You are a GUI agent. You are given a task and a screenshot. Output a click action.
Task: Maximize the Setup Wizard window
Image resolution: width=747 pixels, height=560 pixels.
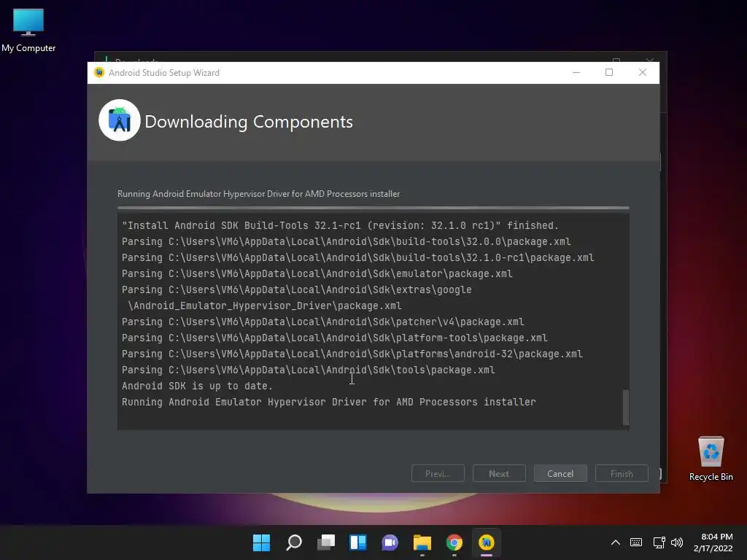pos(609,72)
